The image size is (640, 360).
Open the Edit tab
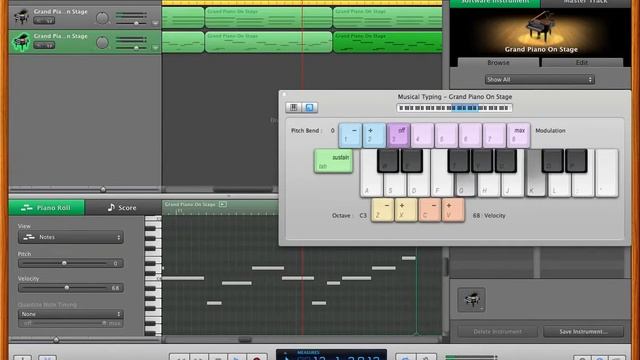tap(582, 62)
